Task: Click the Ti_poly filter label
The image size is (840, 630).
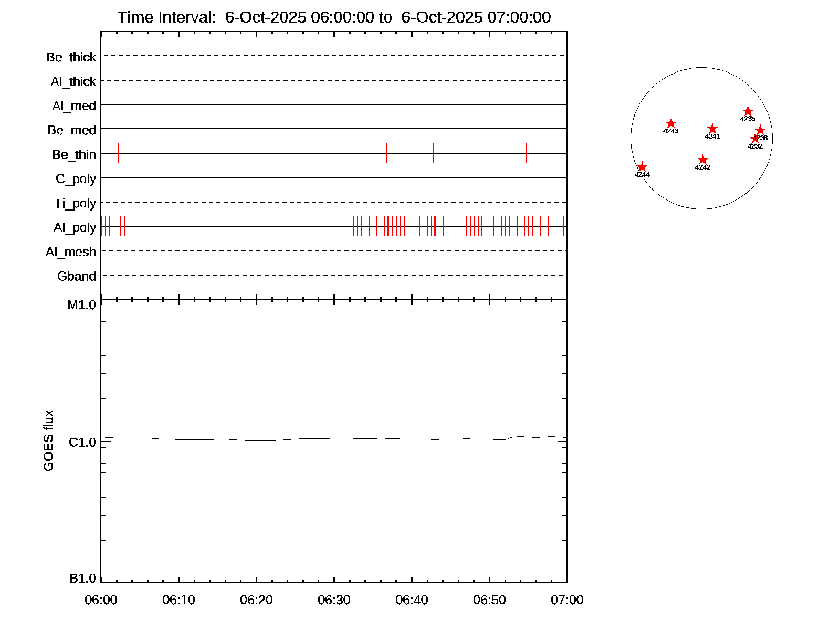Action: click(75, 203)
